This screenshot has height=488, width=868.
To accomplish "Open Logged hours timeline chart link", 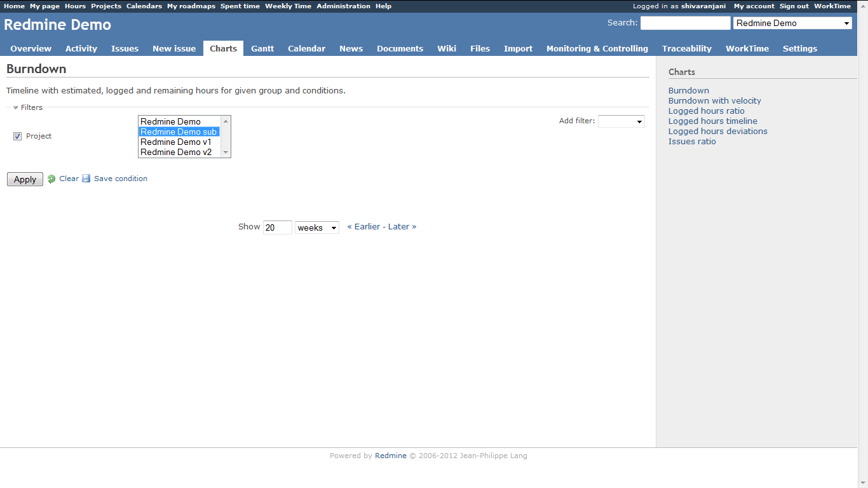I will click(713, 121).
